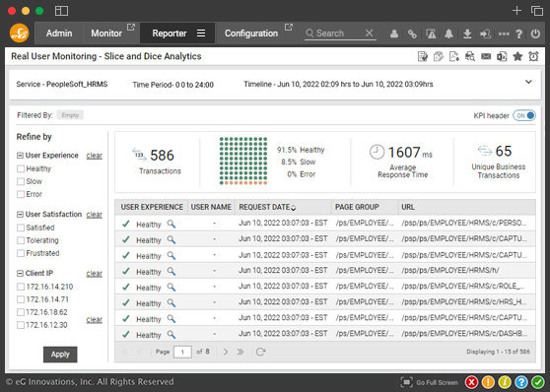Screen dimensions: 550x392
Task: Tick the Tolerating checkbox
Action: (21, 240)
